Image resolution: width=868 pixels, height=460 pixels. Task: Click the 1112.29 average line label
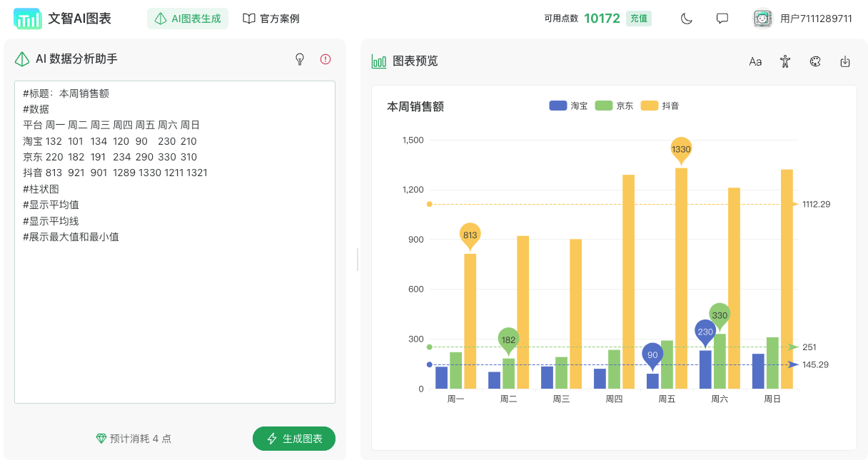816,204
